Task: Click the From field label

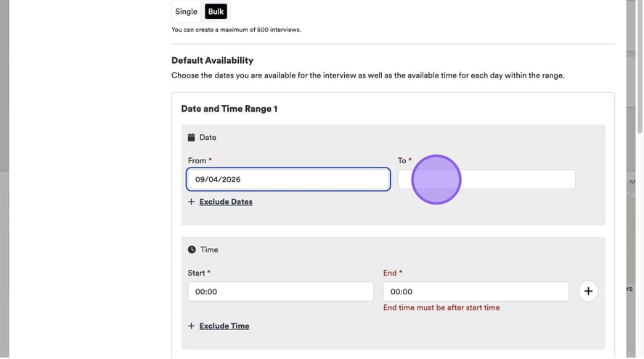Action: click(197, 161)
